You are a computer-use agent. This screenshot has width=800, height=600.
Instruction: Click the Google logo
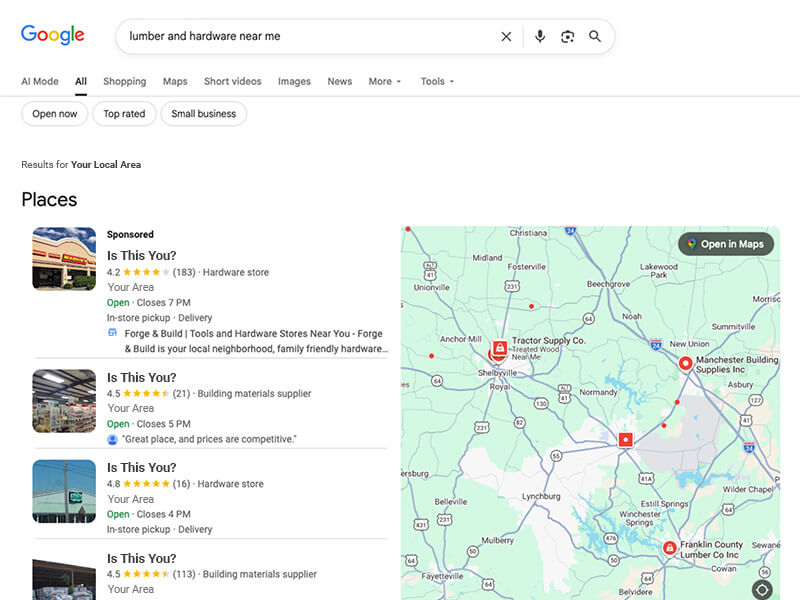click(53, 35)
